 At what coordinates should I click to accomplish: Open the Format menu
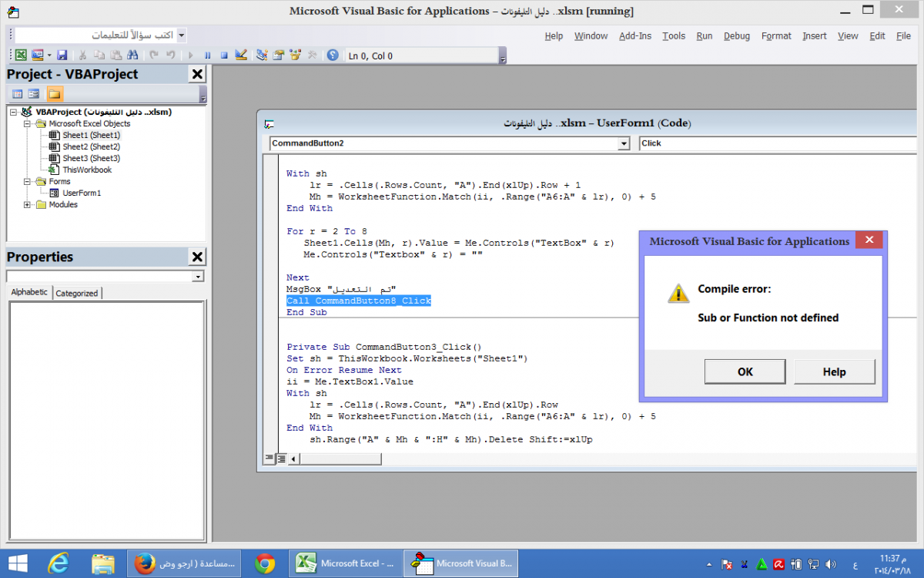click(776, 35)
